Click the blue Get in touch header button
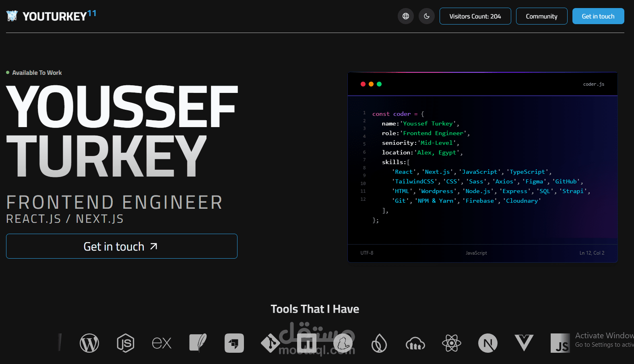 click(598, 16)
